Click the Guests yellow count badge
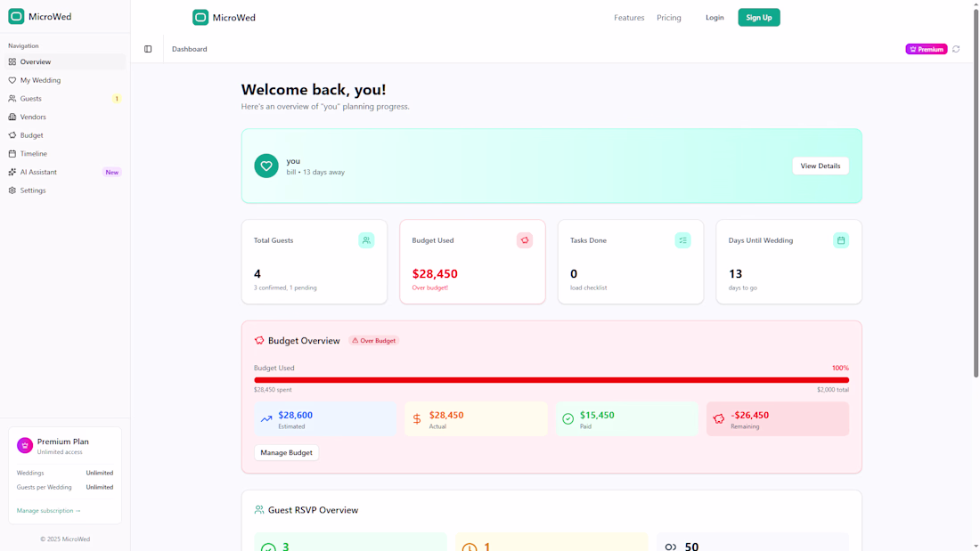Viewport: 980px width, 551px height. point(116,99)
